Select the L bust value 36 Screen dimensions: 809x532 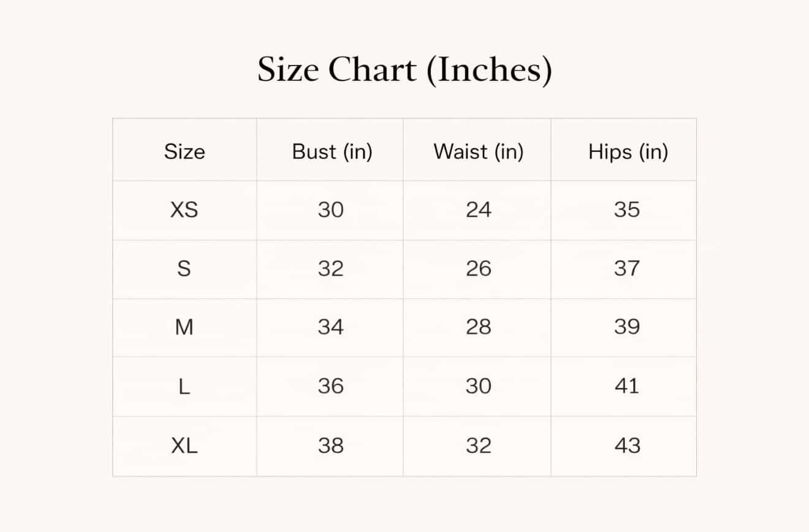coord(331,386)
